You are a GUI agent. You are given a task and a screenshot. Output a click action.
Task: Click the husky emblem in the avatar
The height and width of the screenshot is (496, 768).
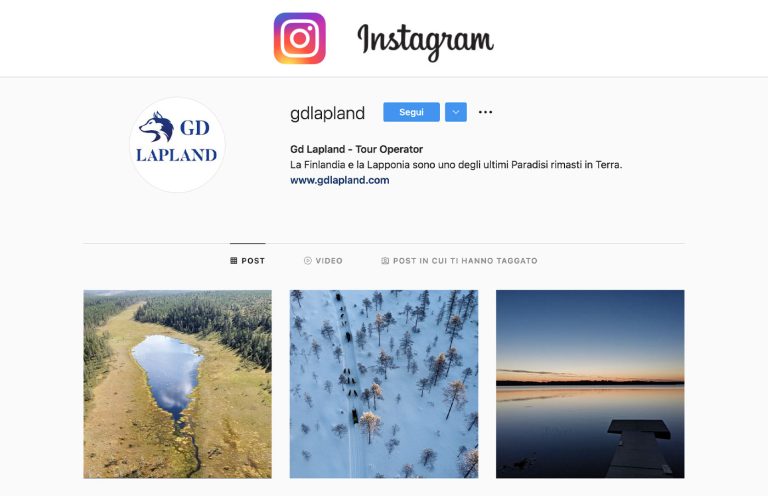(156, 126)
